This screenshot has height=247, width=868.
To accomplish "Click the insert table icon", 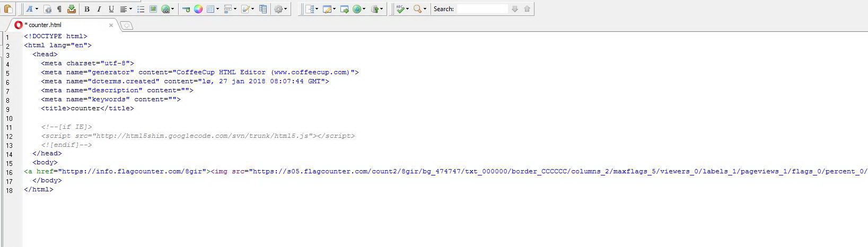I will [211, 9].
